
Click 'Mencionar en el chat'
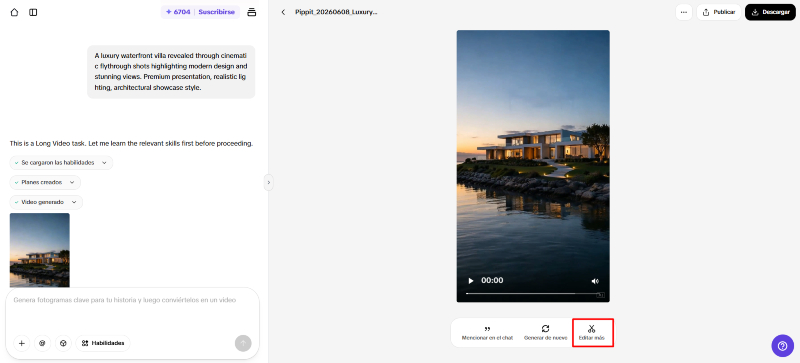pyautogui.click(x=487, y=333)
